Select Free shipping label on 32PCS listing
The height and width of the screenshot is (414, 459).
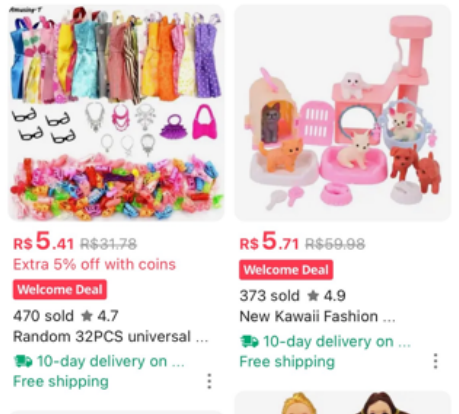point(61,381)
